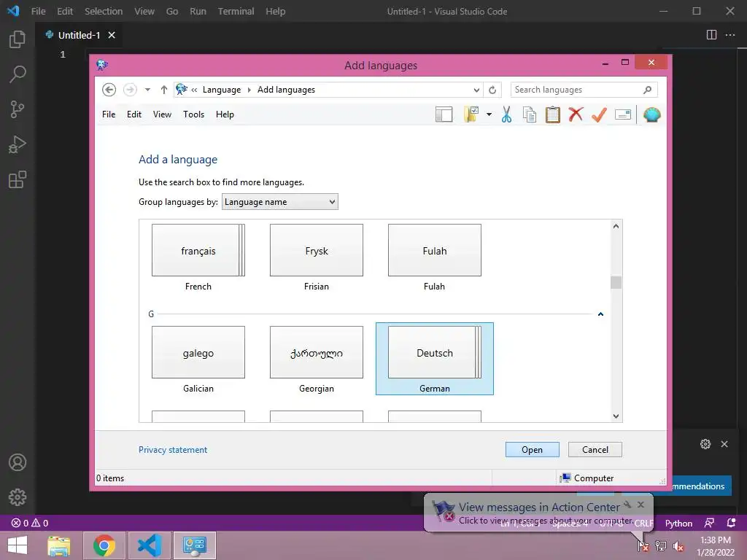
Task: Click errors and warnings status bar indicator
Action: tap(29, 523)
